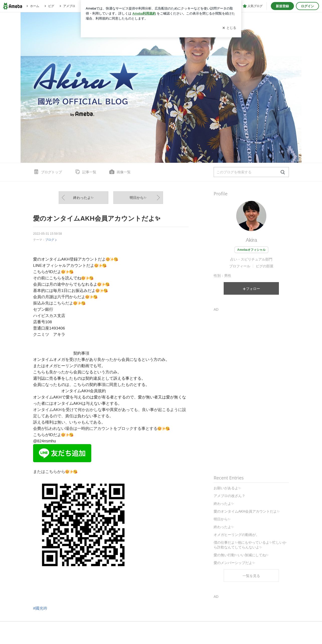
Task: Click the search magnifier icon
Action: pyautogui.click(x=283, y=172)
